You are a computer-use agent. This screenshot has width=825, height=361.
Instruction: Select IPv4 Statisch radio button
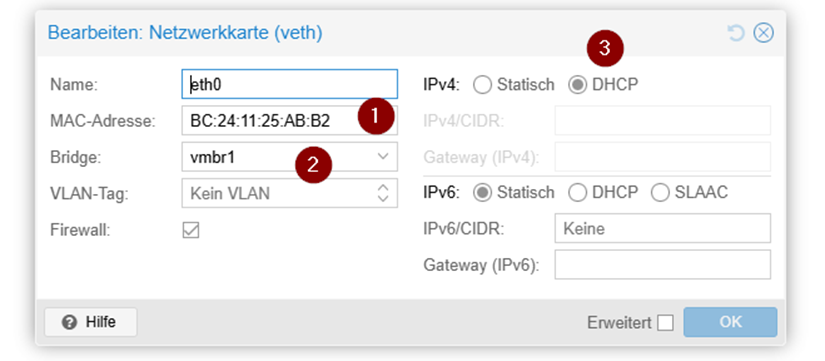[x=482, y=85]
